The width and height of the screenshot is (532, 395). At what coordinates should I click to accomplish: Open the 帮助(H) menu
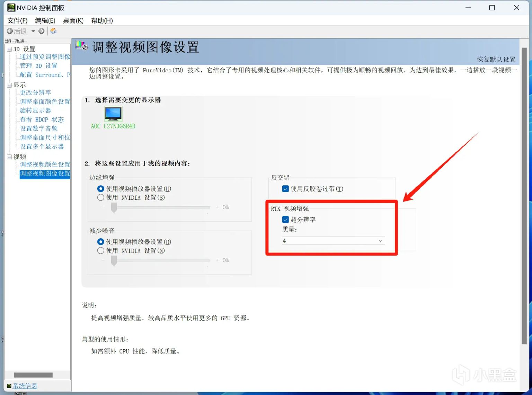pos(102,21)
